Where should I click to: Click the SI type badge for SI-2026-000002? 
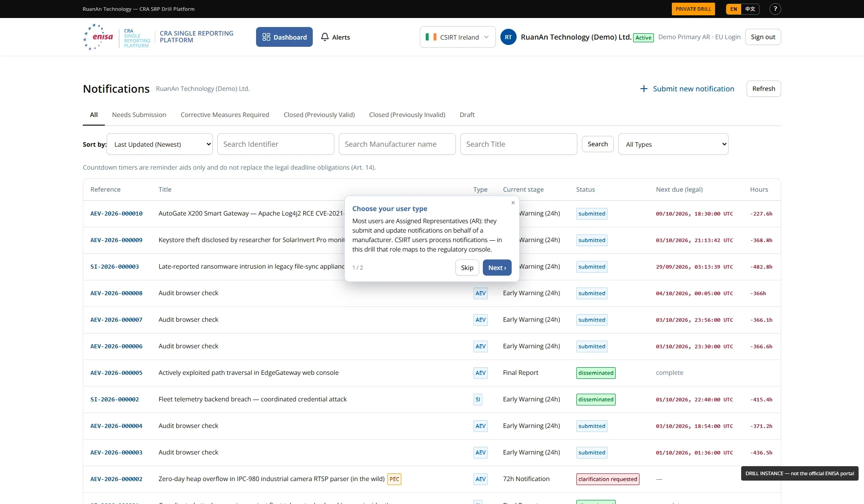click(x=477, y=400)
